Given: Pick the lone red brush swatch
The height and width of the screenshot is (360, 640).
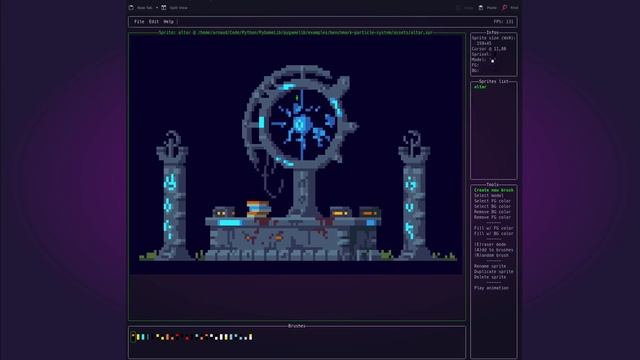Looking at the screenshot, I should coord(187,338).
